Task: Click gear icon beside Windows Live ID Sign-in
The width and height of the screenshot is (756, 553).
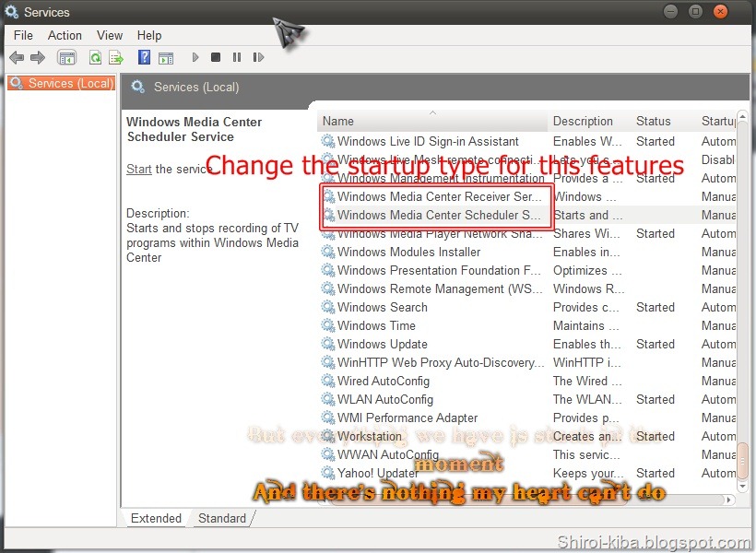Action: (x=328, y=141)
